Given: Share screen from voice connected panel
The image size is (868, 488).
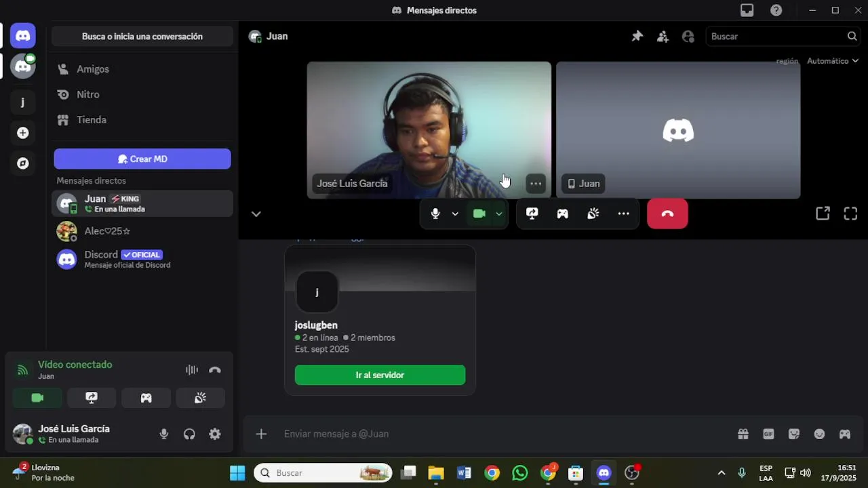Looking at the screenshot, I should pos(92,398).
